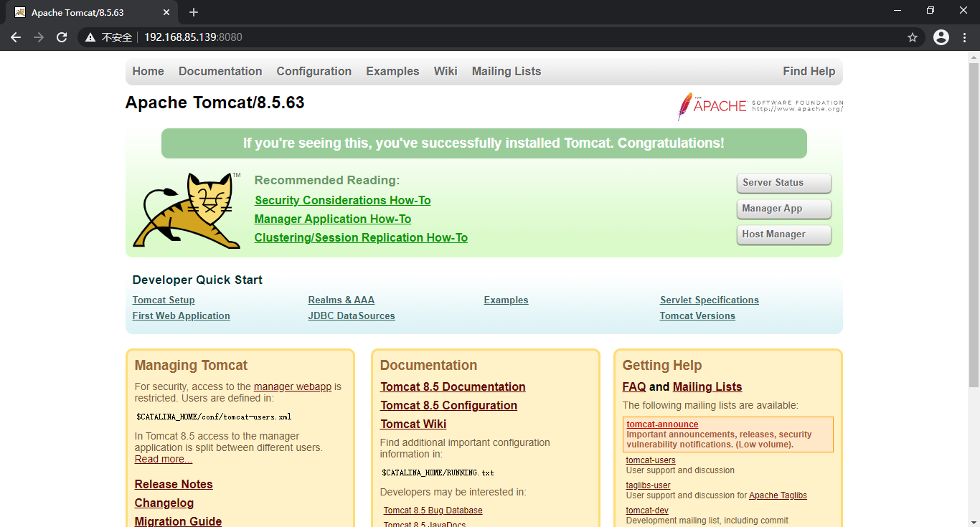
Task: Click the Apache Software Foundation feather logo
Action: pos(760,106)
